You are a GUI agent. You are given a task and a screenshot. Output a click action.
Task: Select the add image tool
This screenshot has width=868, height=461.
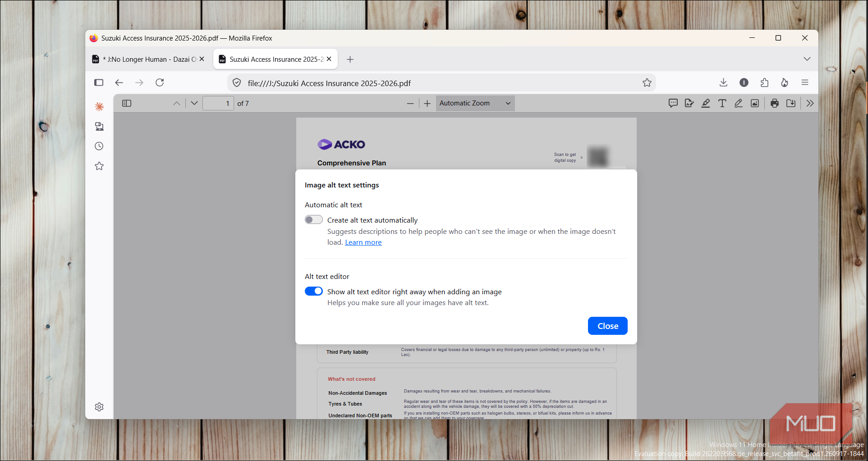[x=754, y=103]
